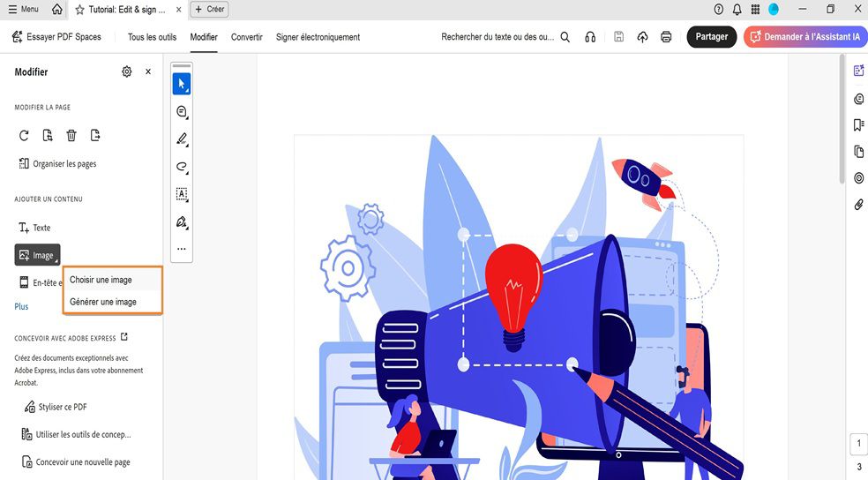Open the notifications bell icon
This screenshot has width=868, height=480.
[x=737, y=9]
